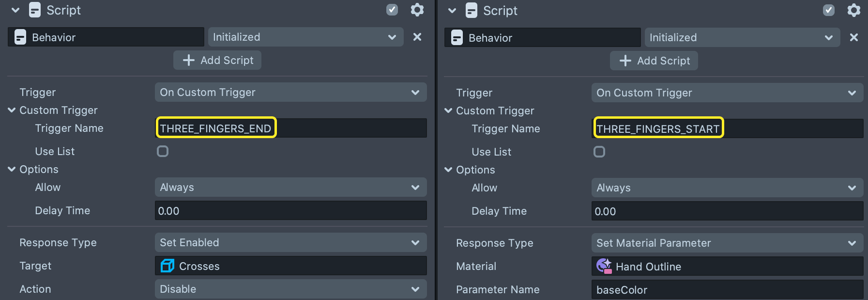Open Response Type dropdown showing Set Enabled
This screenshot has height=300, width=868.
pyautogui.click(x=290, y=243)
